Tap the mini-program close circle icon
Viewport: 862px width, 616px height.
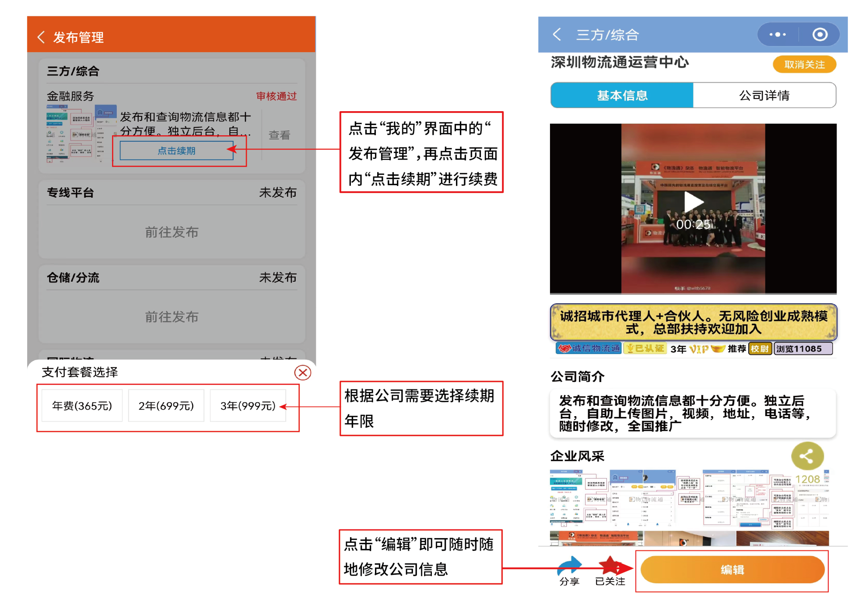pos(819,34)
